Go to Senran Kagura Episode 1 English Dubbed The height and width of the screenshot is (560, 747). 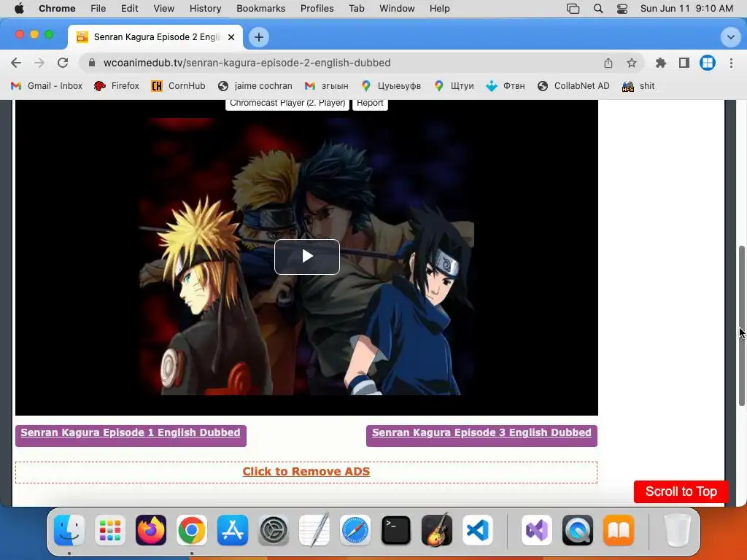[x=131, y=433]
